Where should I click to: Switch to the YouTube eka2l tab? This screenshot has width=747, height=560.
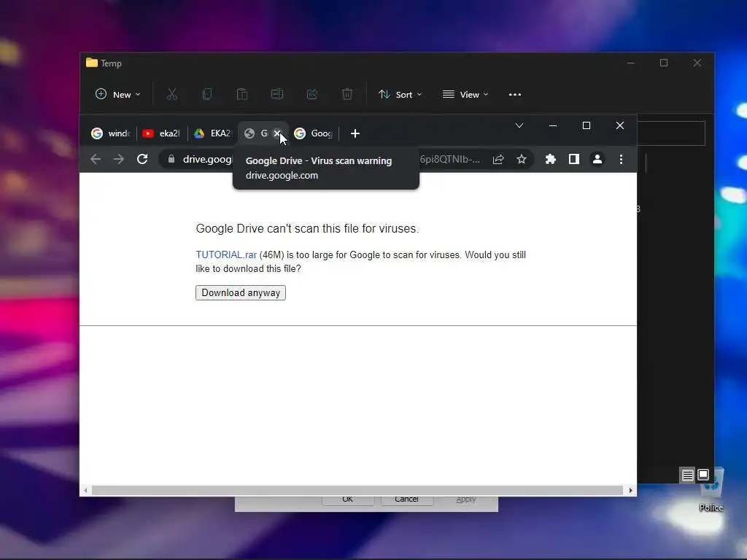162,134
